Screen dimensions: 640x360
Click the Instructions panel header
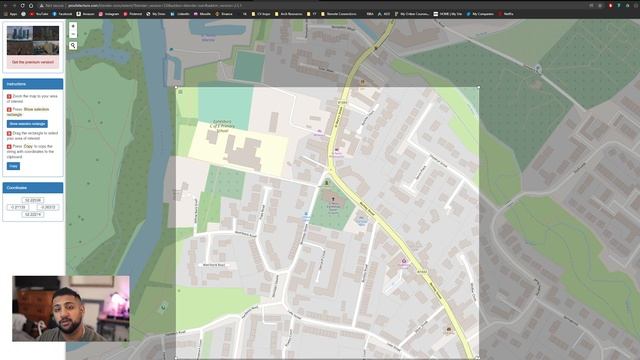click(x=33, y=84)
